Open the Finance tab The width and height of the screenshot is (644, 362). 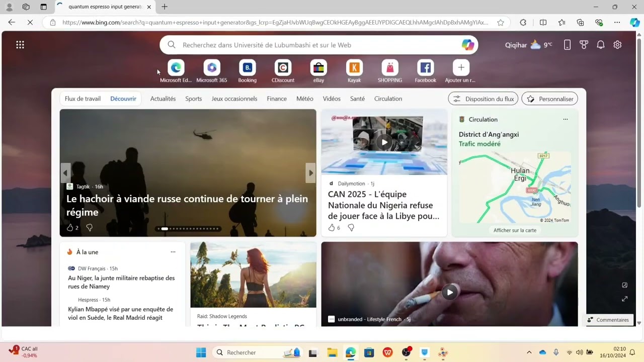(x=277, y=99)
